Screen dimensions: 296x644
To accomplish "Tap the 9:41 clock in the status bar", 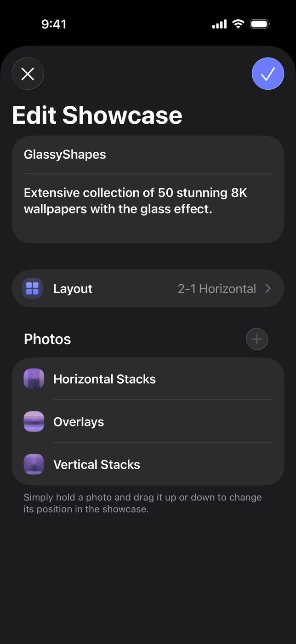I will click(x=54, y=24).
